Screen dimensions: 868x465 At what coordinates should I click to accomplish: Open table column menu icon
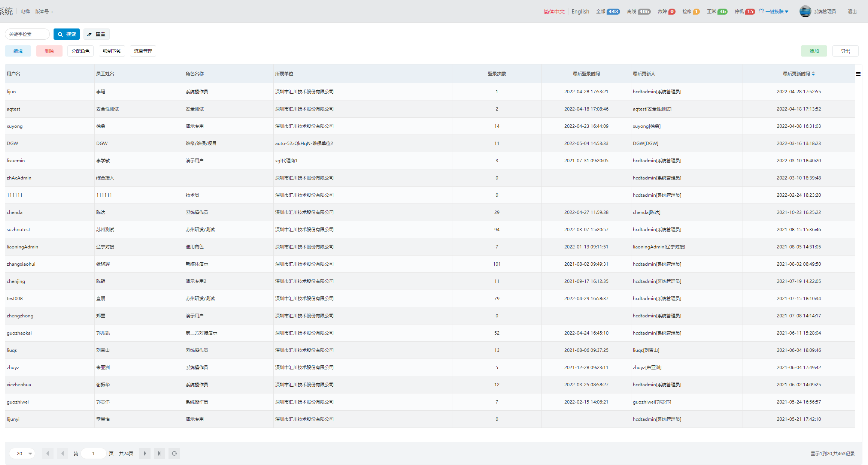[858, 74]
